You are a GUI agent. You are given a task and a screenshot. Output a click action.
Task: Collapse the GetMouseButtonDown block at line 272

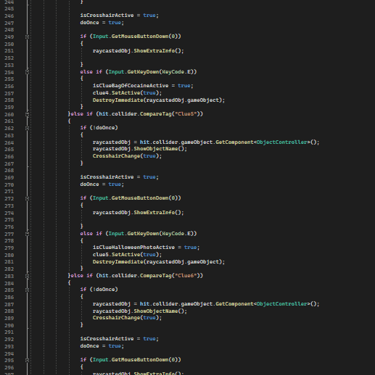27,198
